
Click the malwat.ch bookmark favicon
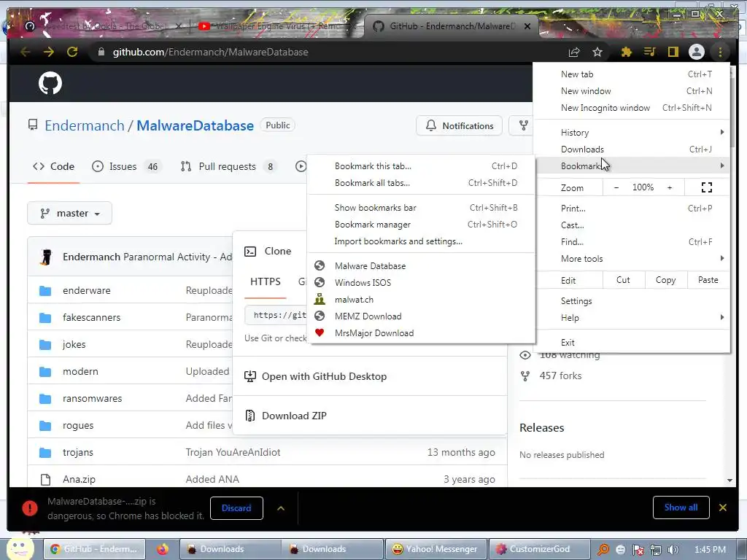[x=320, y=300]
